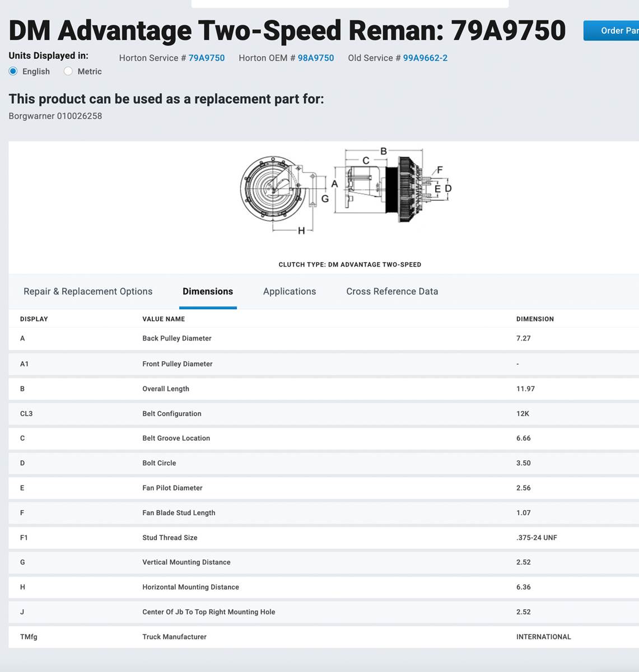Click the 'CL3' display code
Viewport: 639px width, 672px height.
pos(26,414)
